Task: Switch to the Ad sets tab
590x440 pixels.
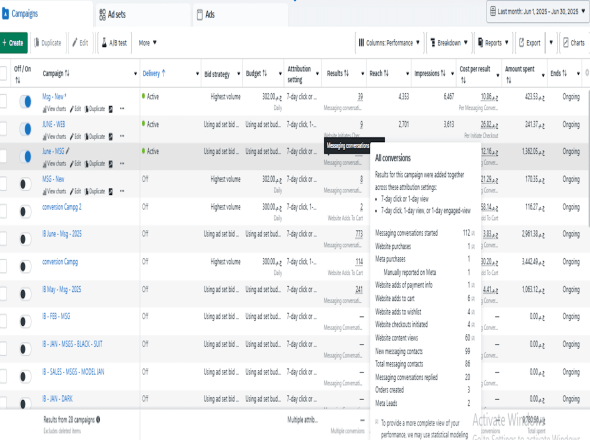Action: click(x=112, y=15)
